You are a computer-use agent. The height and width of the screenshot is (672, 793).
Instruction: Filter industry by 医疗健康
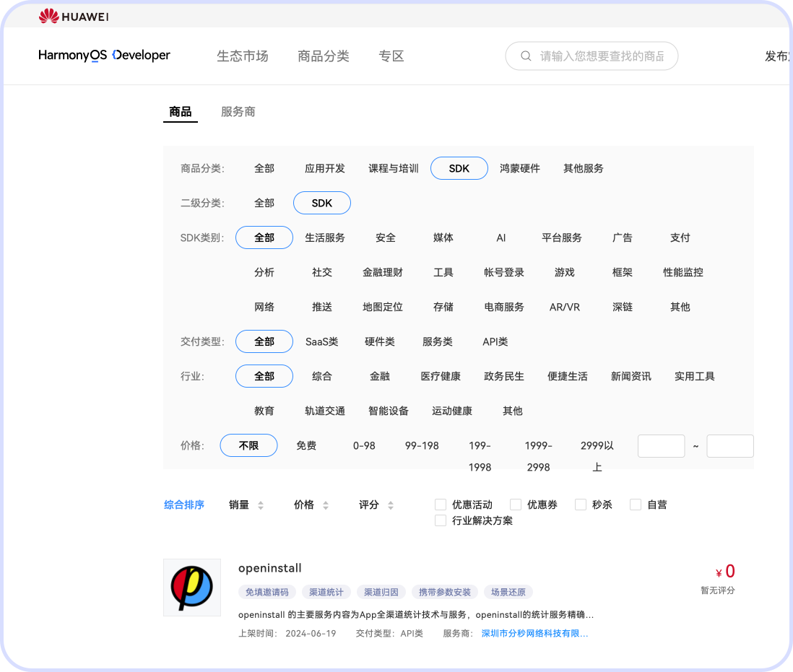click(x=441, y=377)
